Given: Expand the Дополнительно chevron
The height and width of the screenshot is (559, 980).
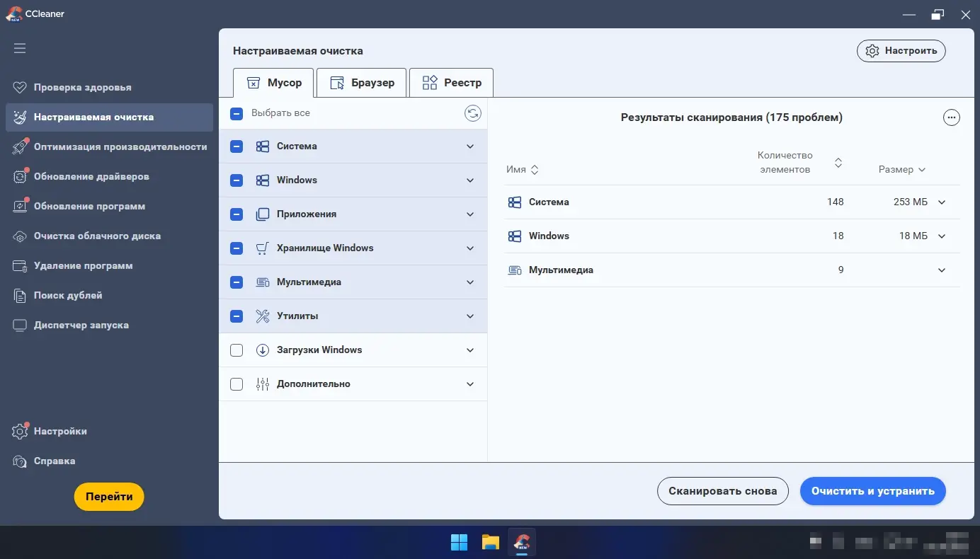Looking at the screenshot, I should tap(470, 384).
